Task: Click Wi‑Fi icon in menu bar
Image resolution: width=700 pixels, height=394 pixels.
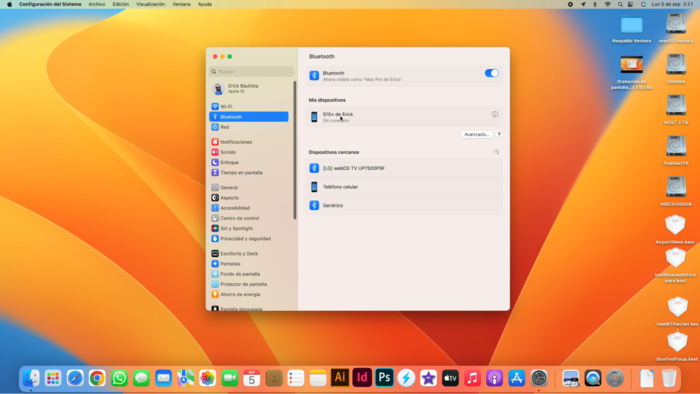Action: click(607, 4)
